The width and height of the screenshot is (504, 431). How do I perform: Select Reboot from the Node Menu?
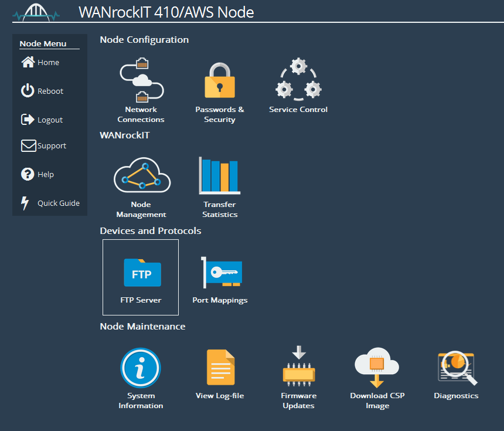50,91
